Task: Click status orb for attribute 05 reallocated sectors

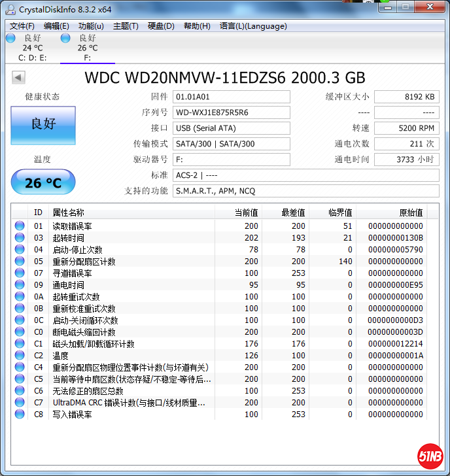Action: pos(20,262)
